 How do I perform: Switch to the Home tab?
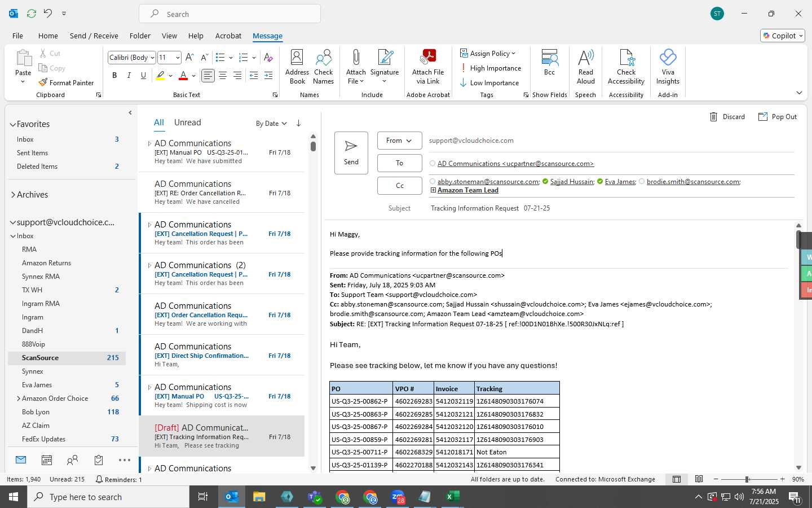tap(48, 36)
